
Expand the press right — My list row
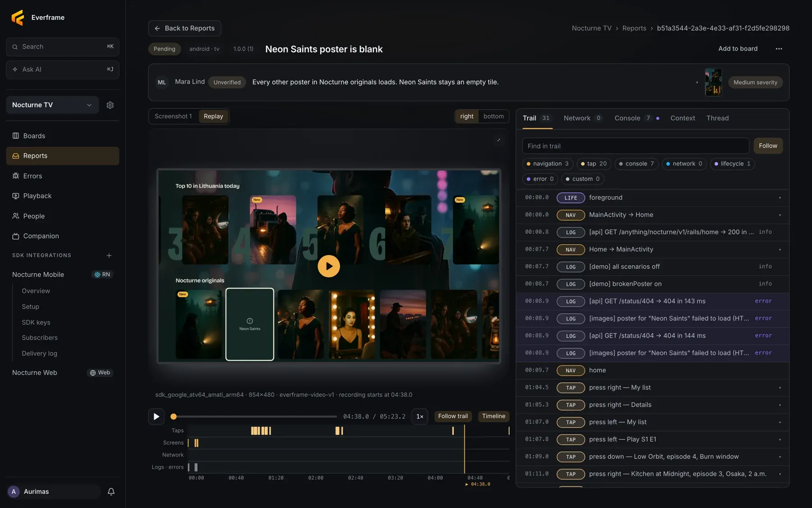click(653, 388)
